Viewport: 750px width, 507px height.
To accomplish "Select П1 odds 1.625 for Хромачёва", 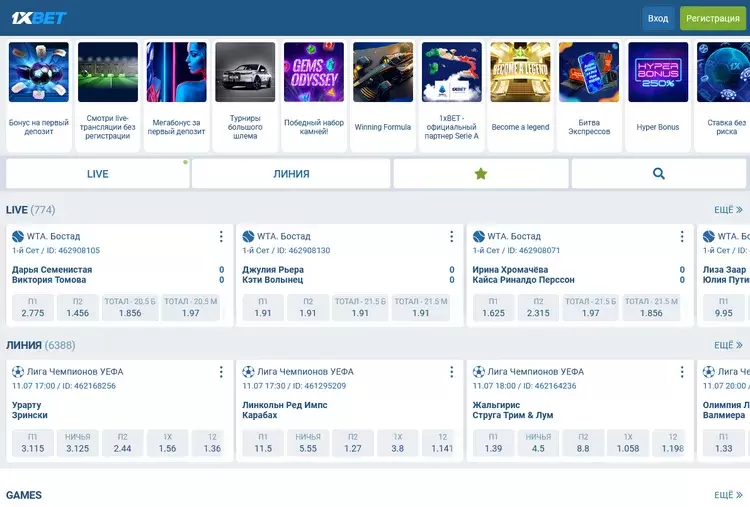I will [493, 308].
